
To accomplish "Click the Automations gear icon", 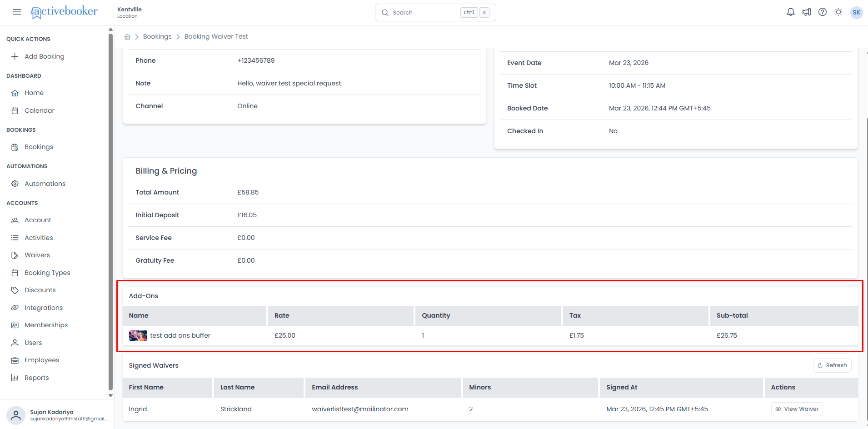I will [15, 184].
